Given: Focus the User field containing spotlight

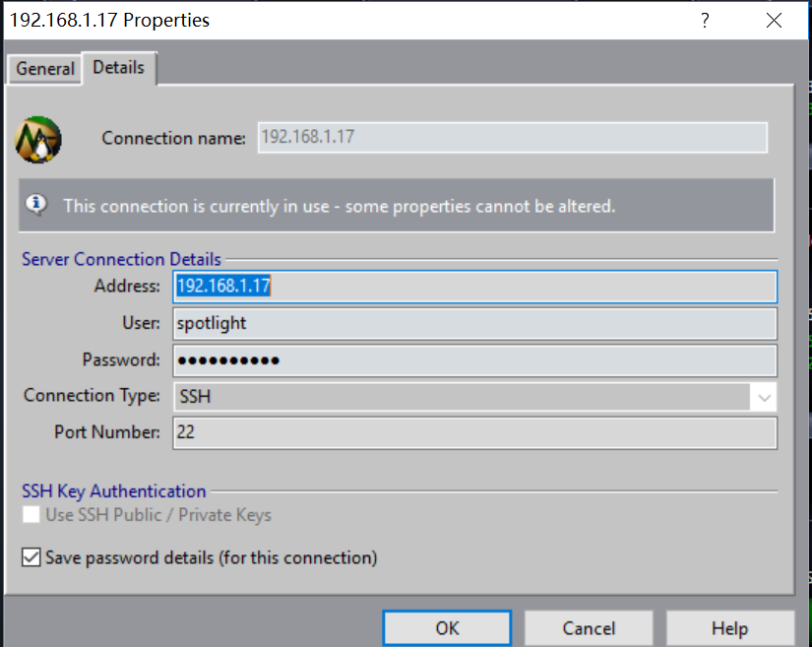Looking at the screenshot, I should 474,323.
